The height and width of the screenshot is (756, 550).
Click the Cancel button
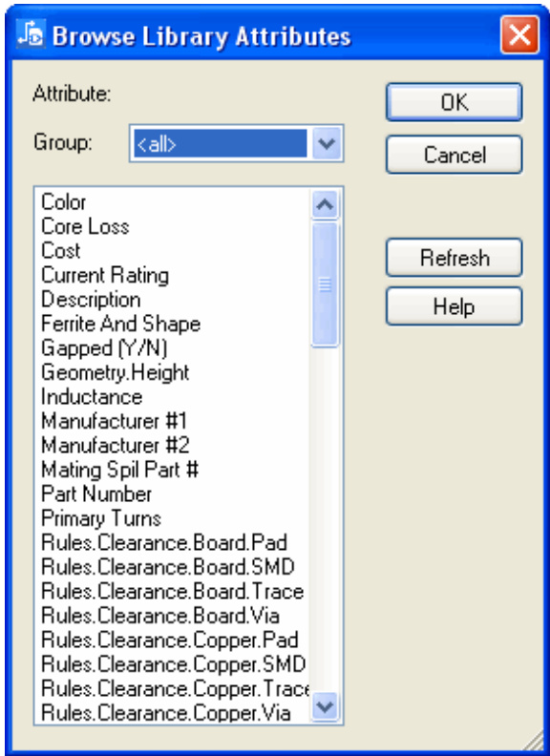454,155
